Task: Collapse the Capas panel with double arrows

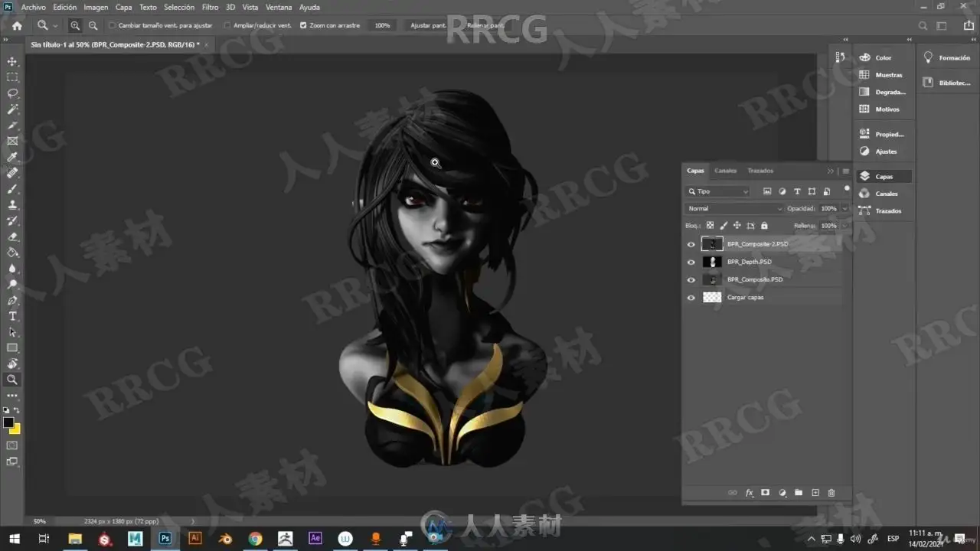Action: coord(831,171)
